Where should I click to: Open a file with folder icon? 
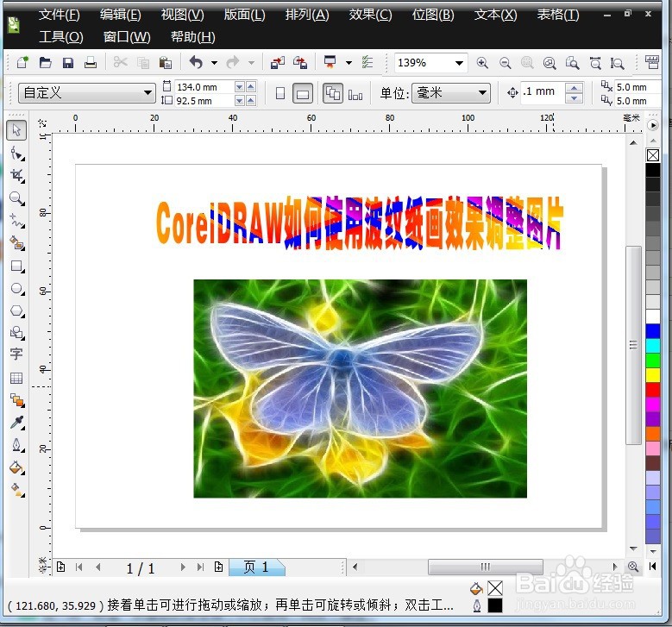click(45, 63)
